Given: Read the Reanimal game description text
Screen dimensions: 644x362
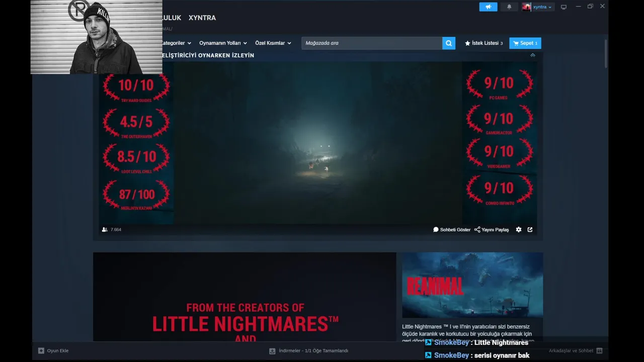Looking at the screenshot, I should (467, 333).
